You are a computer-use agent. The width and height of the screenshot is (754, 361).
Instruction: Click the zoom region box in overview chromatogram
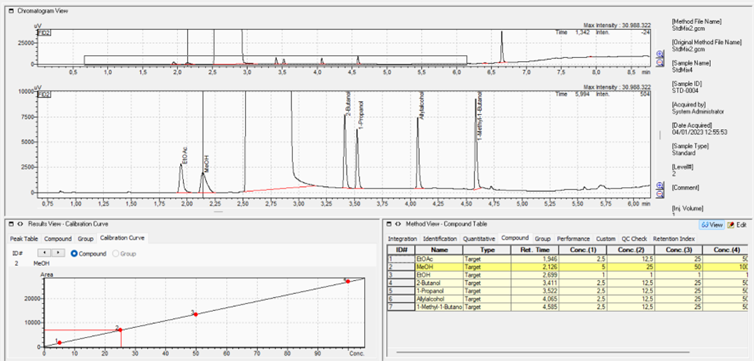(x=276, y=60)
